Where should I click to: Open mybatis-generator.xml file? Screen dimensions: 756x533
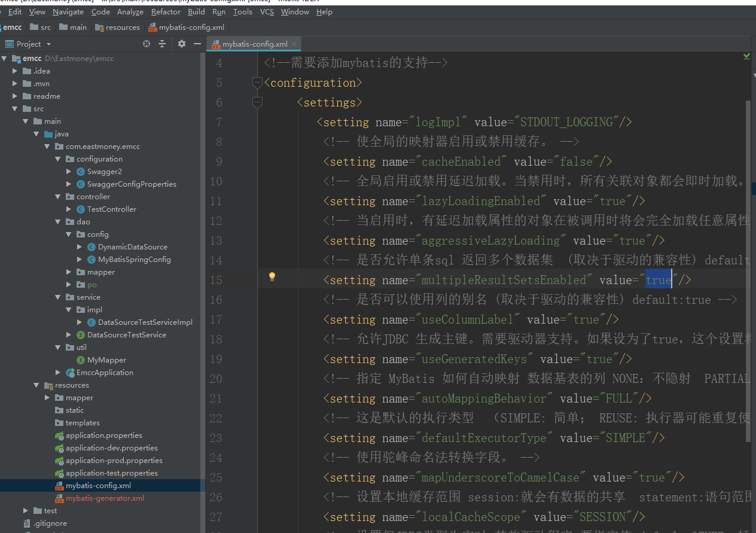pyautogui.click(x=105, y=498)
